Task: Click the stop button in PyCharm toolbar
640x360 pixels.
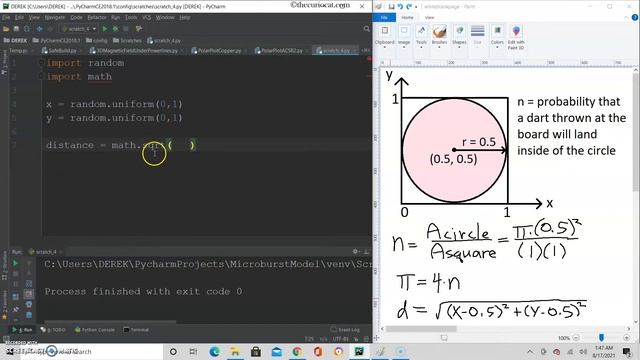Action: [x=126, y=29]
